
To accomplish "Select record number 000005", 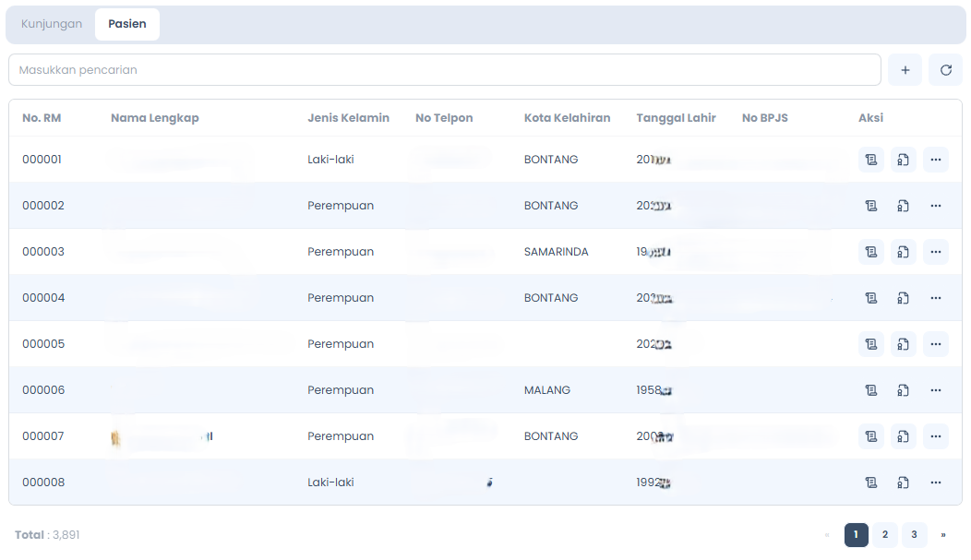I will coord(43,344).
